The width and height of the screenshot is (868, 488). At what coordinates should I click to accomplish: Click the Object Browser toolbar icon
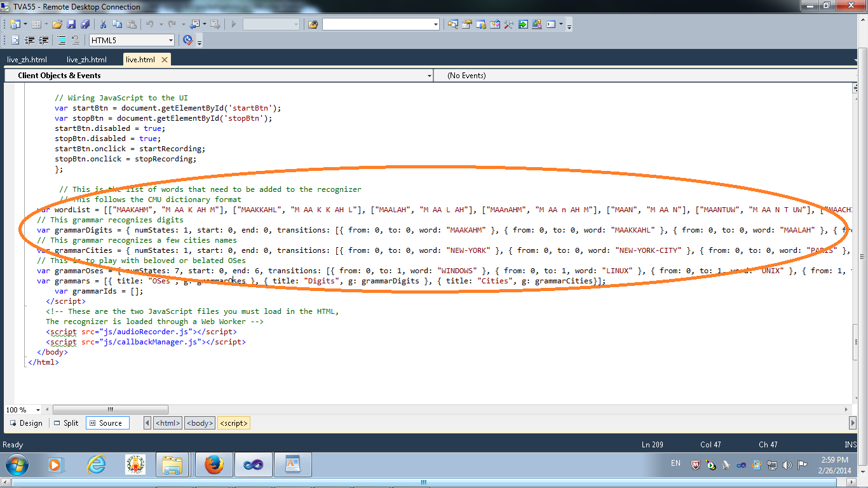point(495,24)
